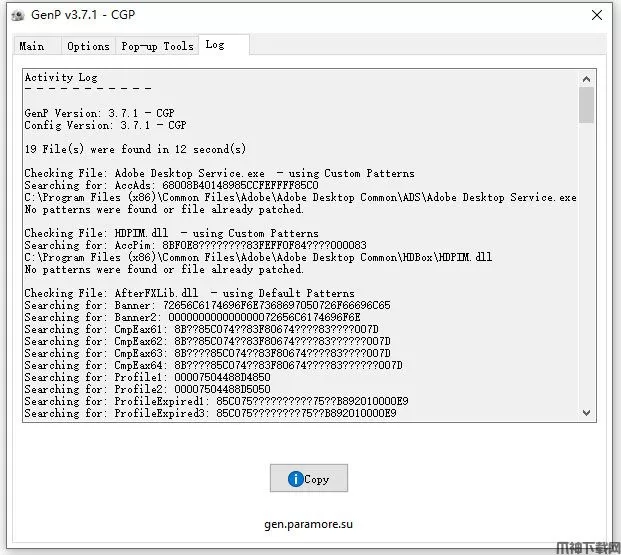
Task: Click the HDBox\HDPIM.dll path line
Action: pos(258,257)
